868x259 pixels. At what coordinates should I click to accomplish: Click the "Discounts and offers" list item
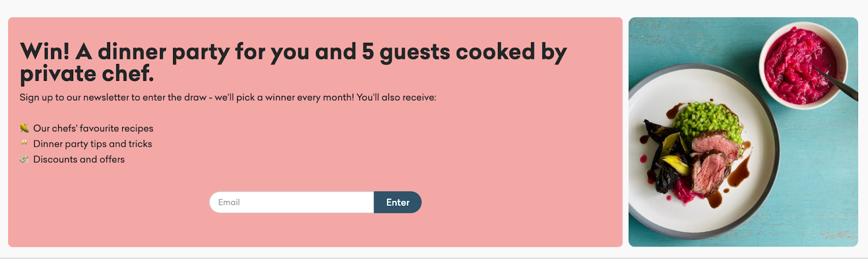tap(79, 159)
